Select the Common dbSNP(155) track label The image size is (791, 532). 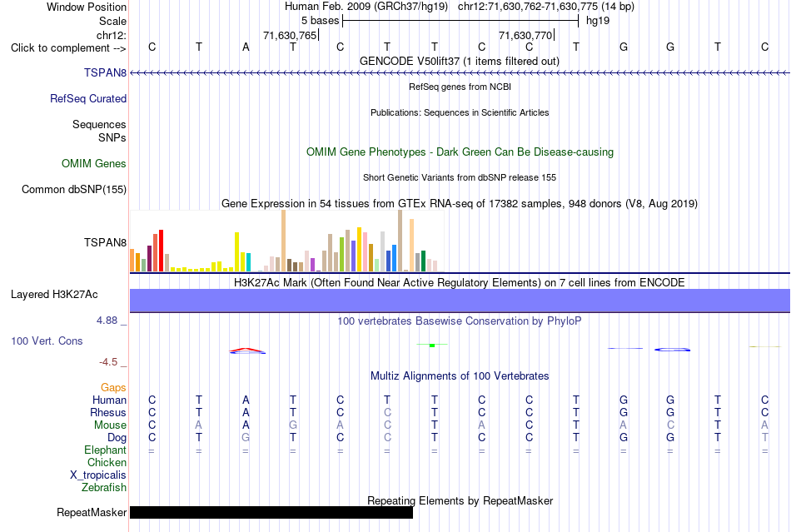[73, 189]
